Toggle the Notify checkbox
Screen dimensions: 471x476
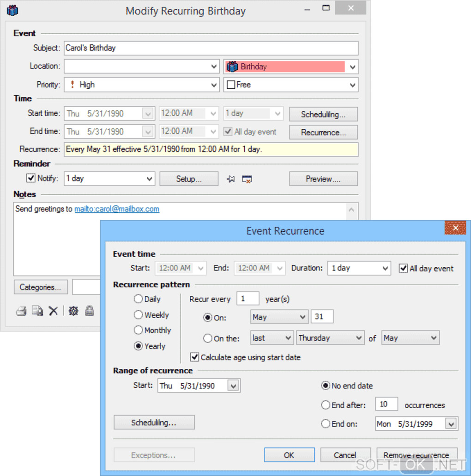tap(30, 178)
